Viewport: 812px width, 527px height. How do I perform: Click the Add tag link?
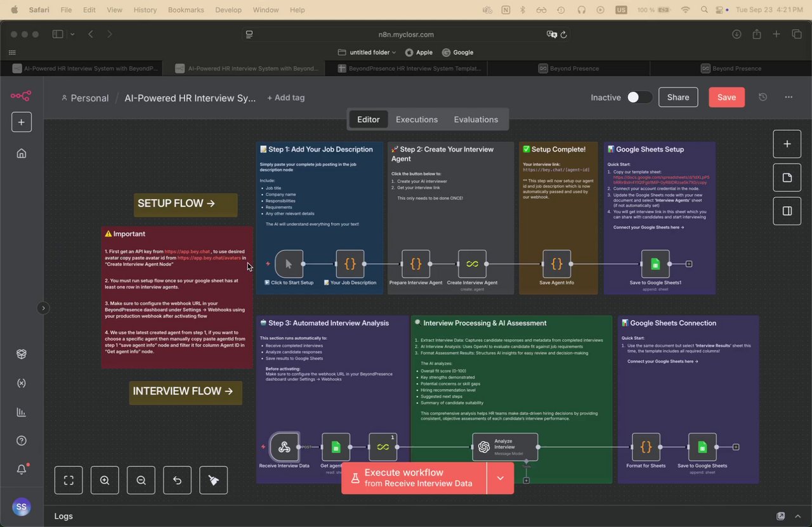pyautogui.click(x=286, y=98)
